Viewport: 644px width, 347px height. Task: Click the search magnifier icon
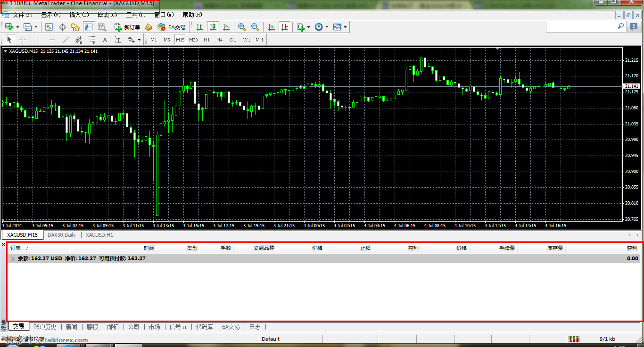tap(620, 27)
